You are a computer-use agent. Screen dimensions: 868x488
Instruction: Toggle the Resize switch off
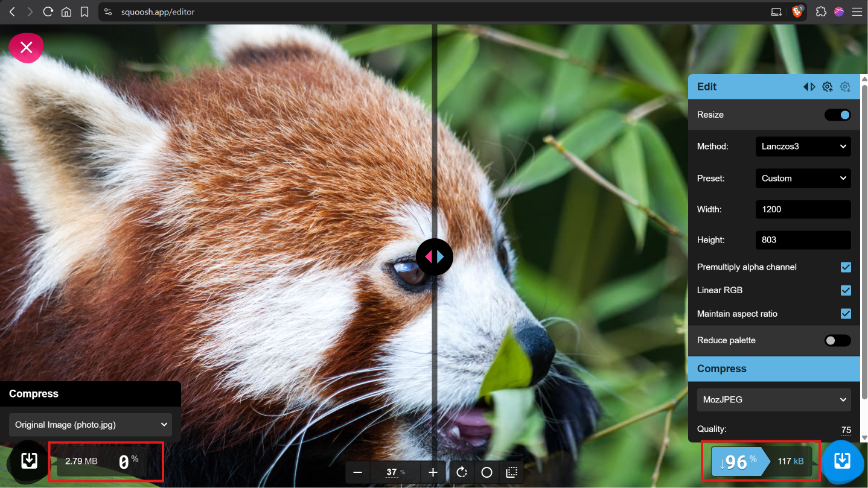click(x=838, y=115)
